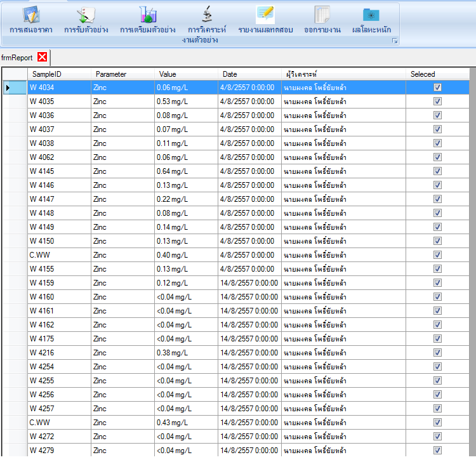Deselect the checkbox for sample W 4216
The image size is (476, 462).
click(x=437, y=353)
